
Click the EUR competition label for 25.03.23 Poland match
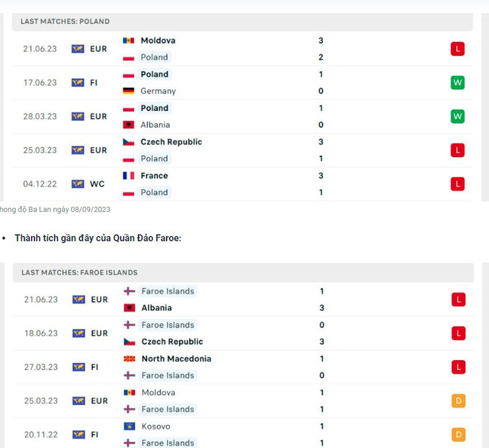[98, 150]
